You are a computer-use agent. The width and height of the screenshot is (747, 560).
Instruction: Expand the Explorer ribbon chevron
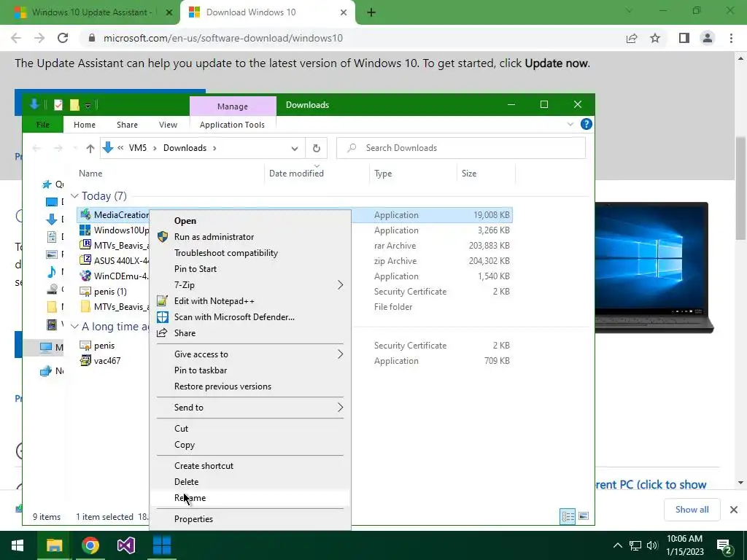pyautogui.click(x=570, y=124)
